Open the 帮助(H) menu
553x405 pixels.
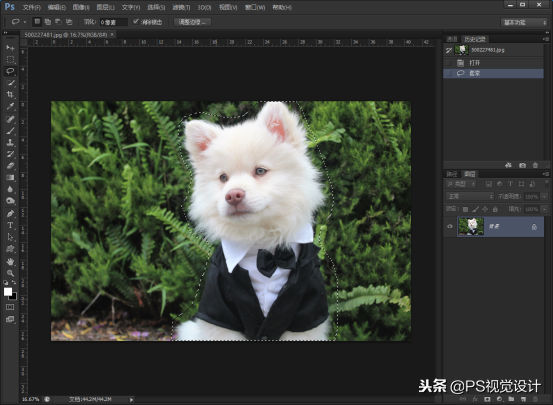click(x=282, y=7)
